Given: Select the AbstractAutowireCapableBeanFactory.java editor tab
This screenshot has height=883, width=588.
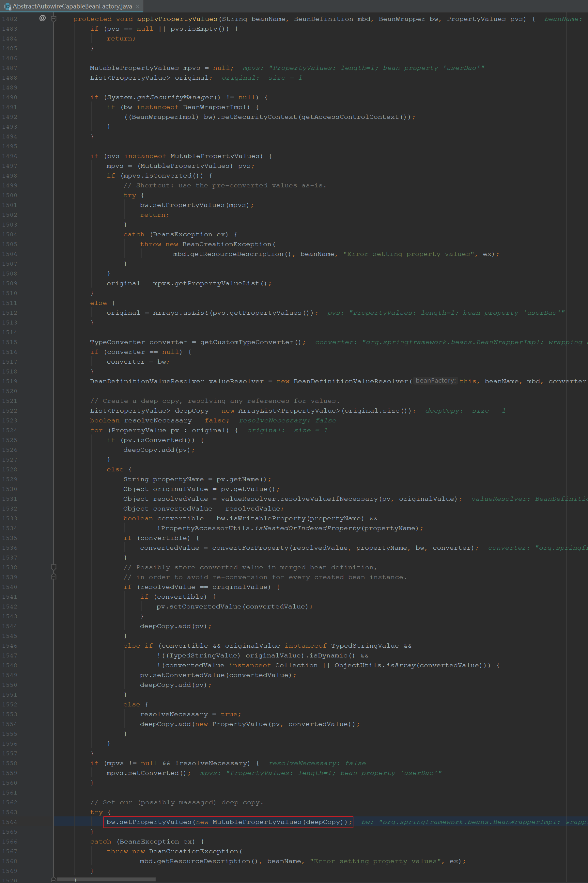Looking at the screenshot, I should pos(71,6).
